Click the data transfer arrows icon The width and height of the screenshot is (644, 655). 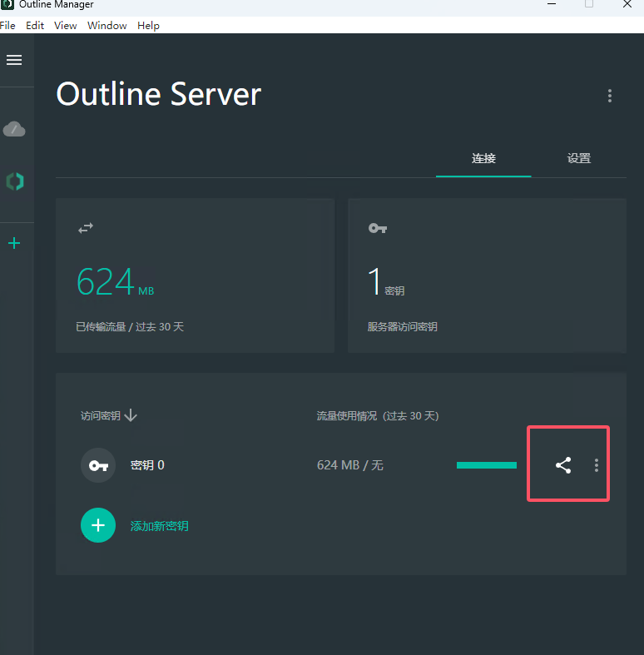tap(86, 228)
